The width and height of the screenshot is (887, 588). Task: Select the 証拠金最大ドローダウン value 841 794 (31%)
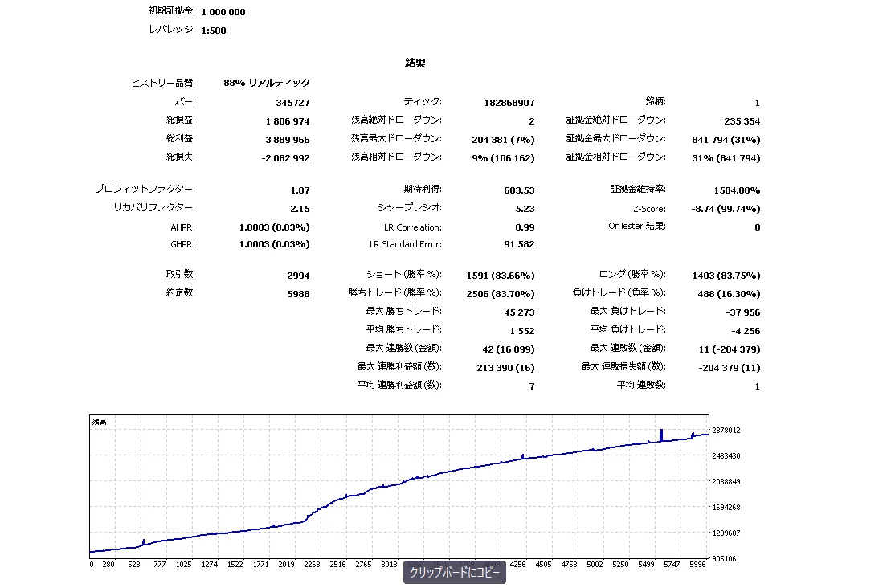coord(726,140)
